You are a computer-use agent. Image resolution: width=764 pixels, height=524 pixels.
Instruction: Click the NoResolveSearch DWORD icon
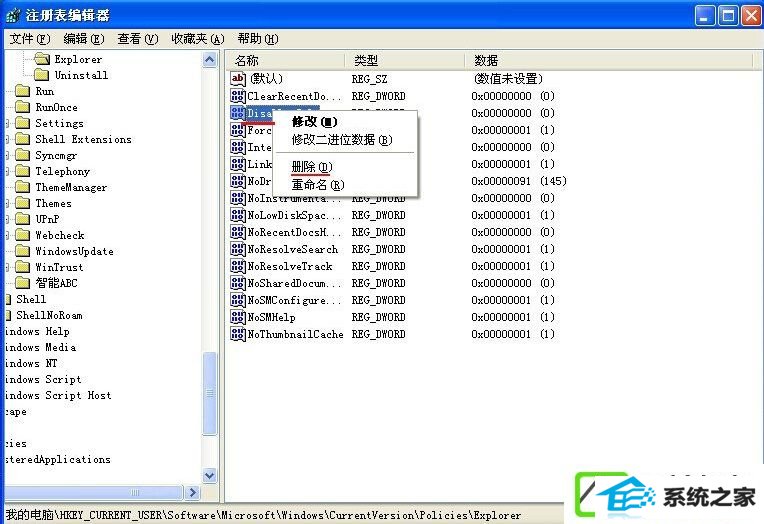(x=238, y=249)
